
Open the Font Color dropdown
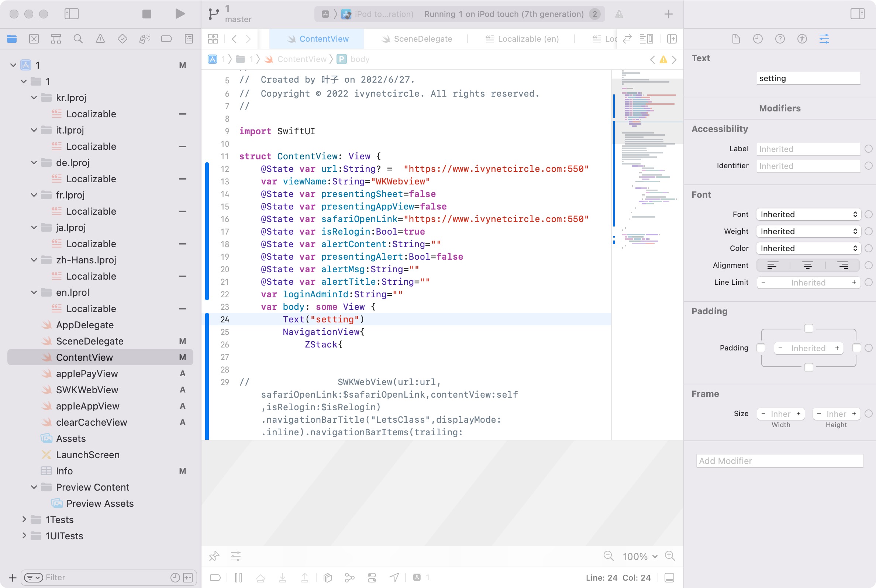tap(808, 248)
